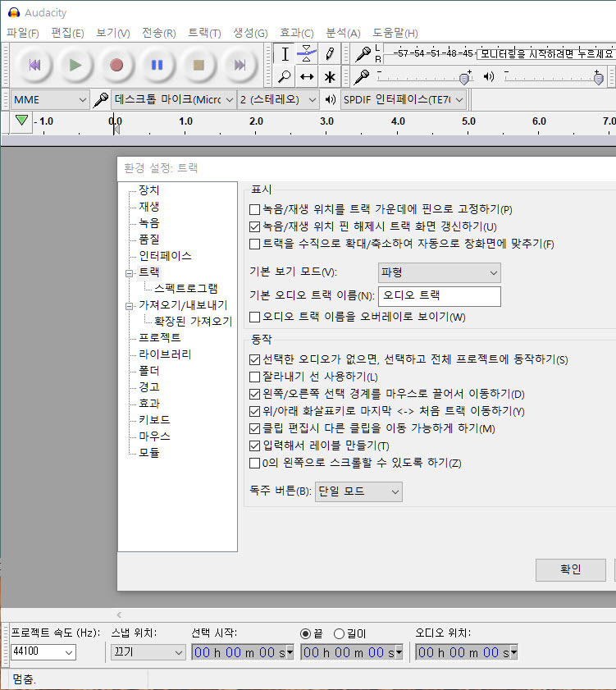Uncheck 왼쪽/오른쪽 선택 경계를 마우스로 끌어서 이동하기
The width and height of the screenshot is (616, 690).
254,394
